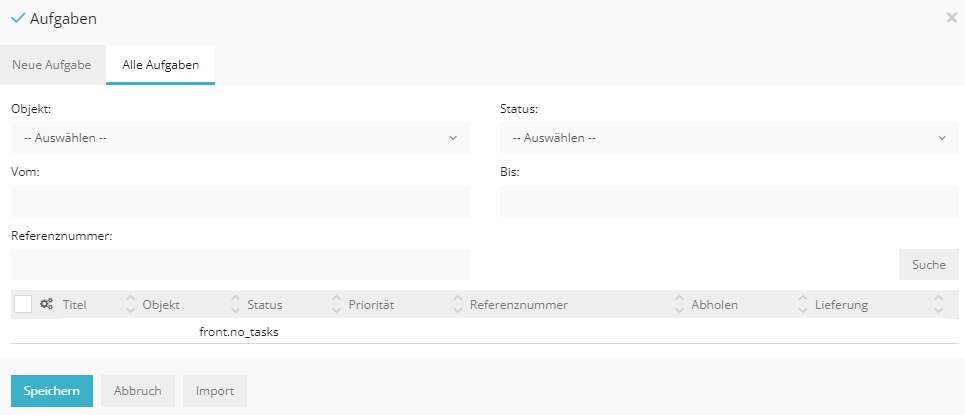Sort table by Objekt column arrows
This screenshot has width=965, height=415.
pyautogui.click(x=235, y=304)
